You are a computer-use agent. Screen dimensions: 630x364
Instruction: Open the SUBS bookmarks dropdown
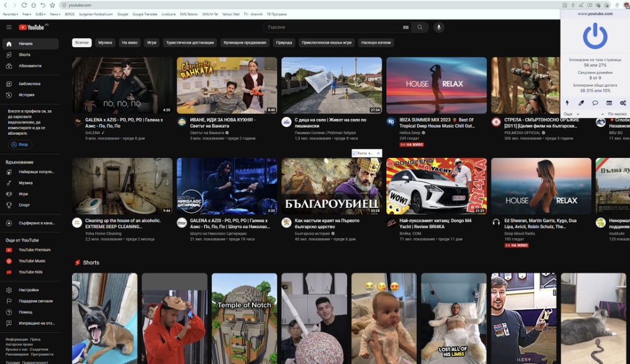[40, 14]
